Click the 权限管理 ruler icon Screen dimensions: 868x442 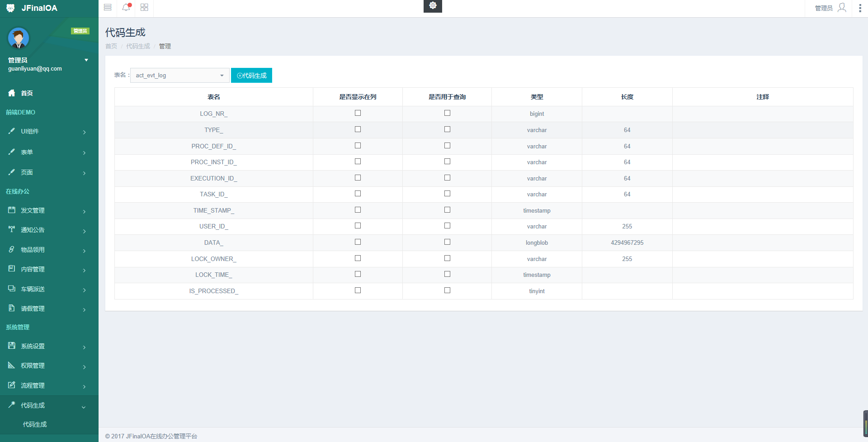[12, 365]
